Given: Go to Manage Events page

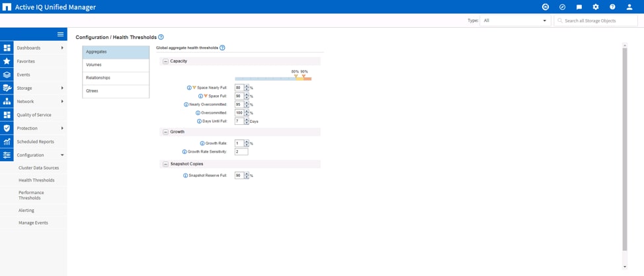Looking at the screenshot, I should coord(33,223).
